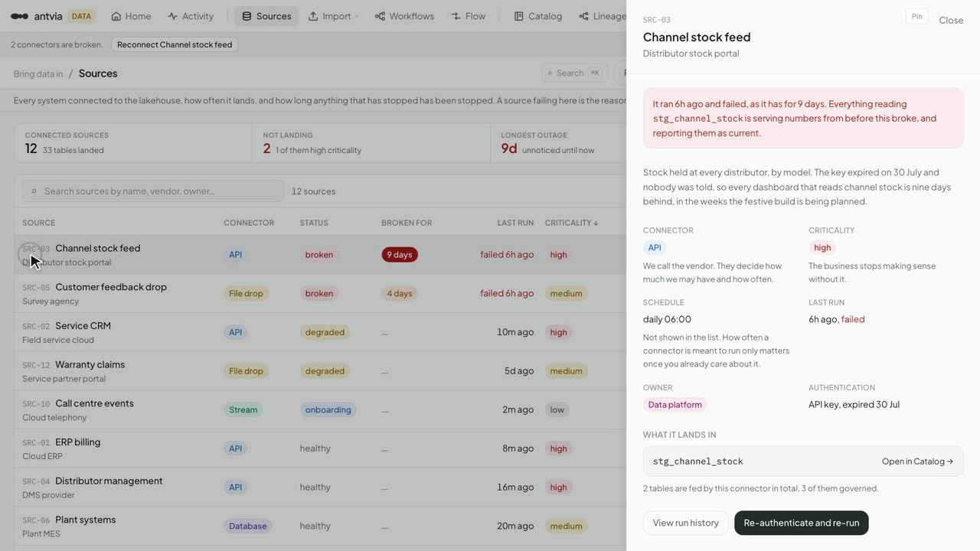Open the top Search box
Viewport: 980px width, 551px height.
574,73
